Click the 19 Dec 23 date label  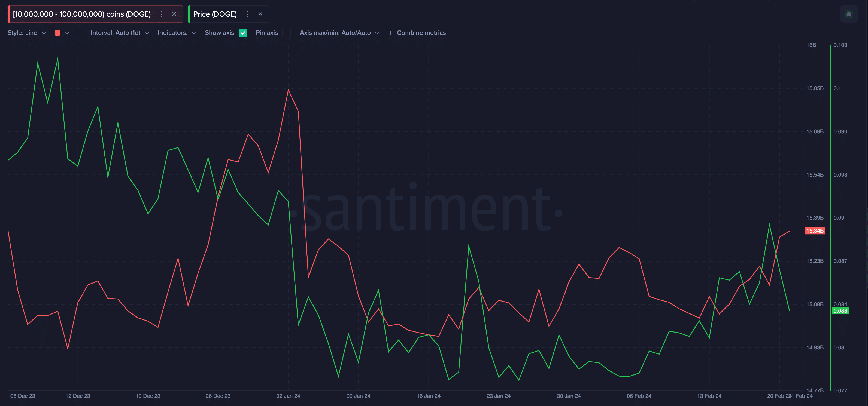[148, 396]
